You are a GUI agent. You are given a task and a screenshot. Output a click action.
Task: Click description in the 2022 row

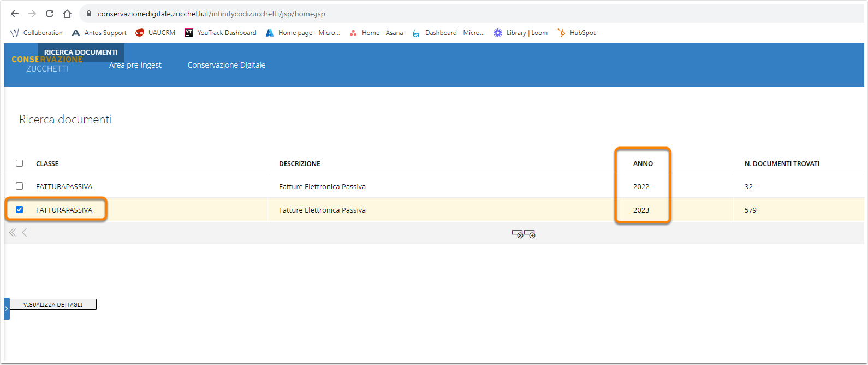click(322, 186)
